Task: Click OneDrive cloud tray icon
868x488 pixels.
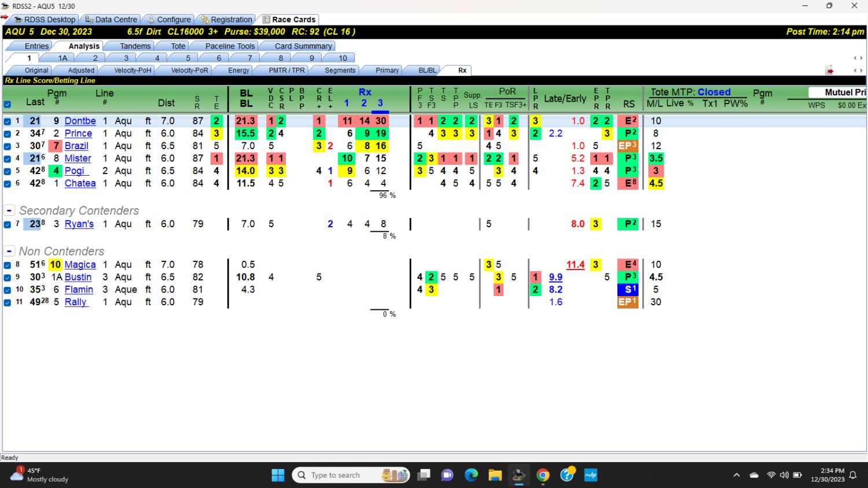Action: tap(754, 475)
